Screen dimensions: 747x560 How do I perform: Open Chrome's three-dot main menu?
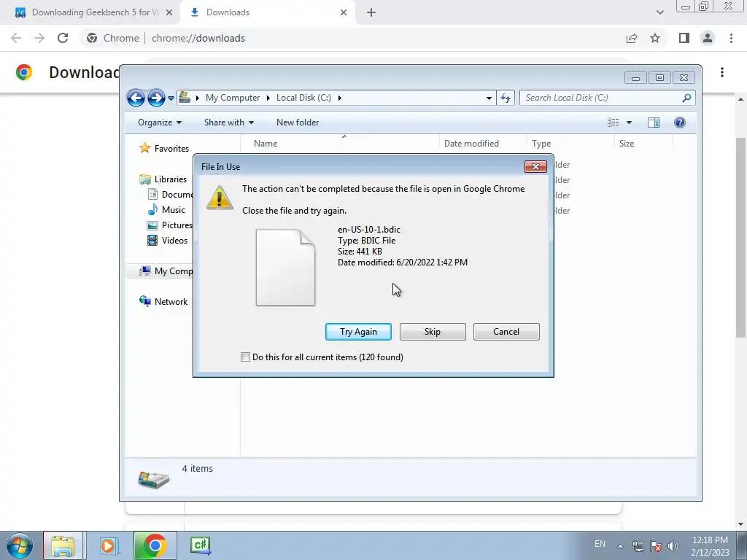pos(731,38)
